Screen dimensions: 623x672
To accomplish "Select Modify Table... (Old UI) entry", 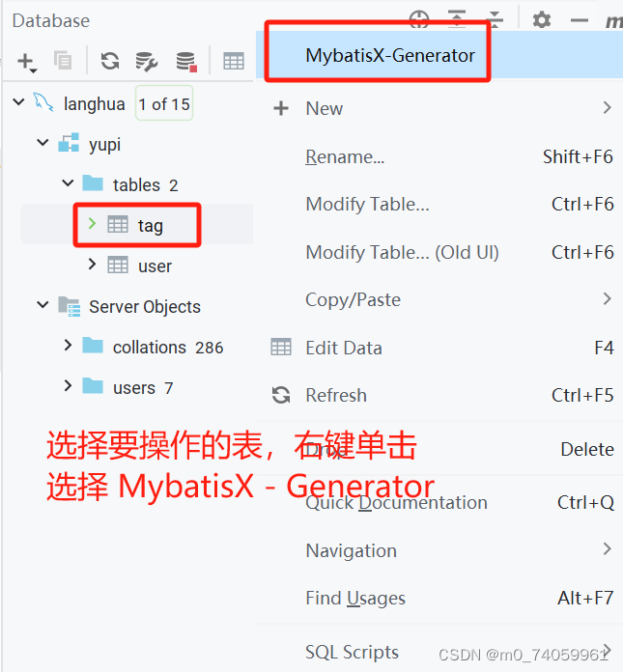I will [439, 252].
